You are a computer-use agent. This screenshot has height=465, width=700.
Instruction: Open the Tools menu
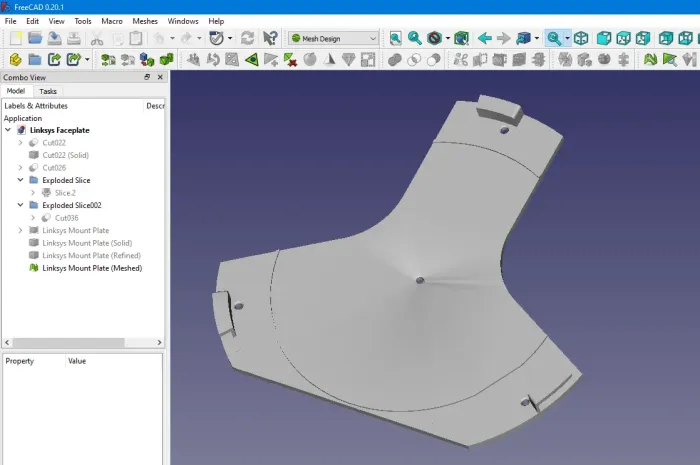coord(83,21)
